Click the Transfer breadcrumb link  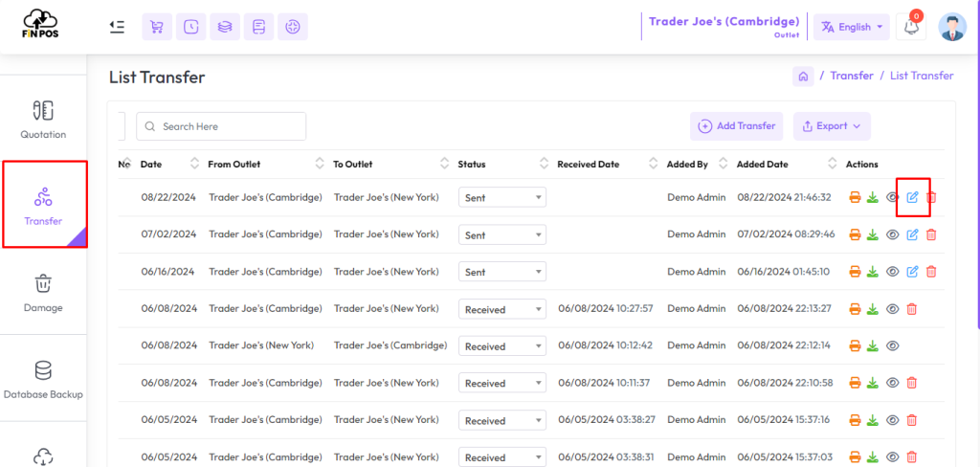851,76
